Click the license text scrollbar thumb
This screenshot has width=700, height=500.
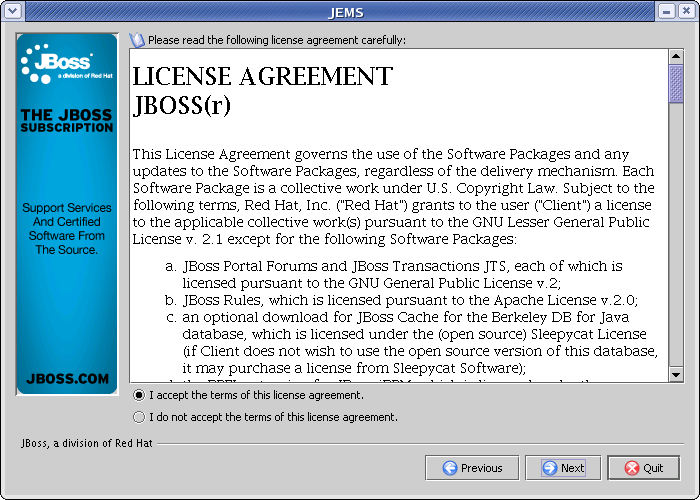pos(676,83)
